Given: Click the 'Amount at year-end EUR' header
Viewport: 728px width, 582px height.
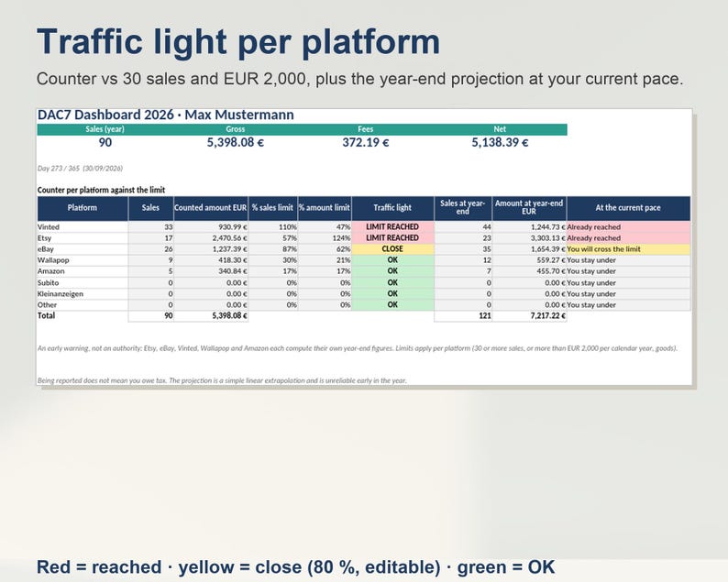Looking at the screenshot, I should (x=529, y=208).
